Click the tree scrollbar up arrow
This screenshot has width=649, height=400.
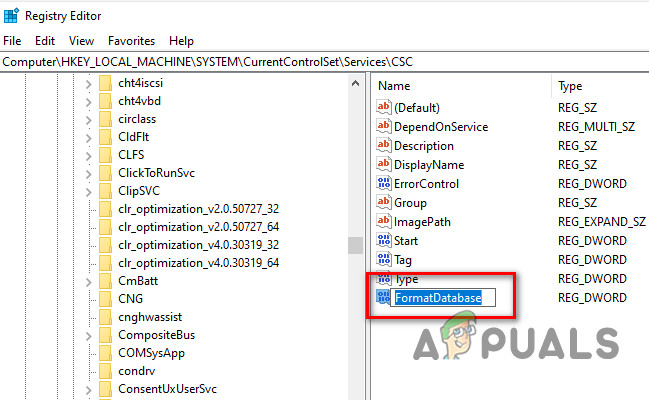tap(355, 84)
